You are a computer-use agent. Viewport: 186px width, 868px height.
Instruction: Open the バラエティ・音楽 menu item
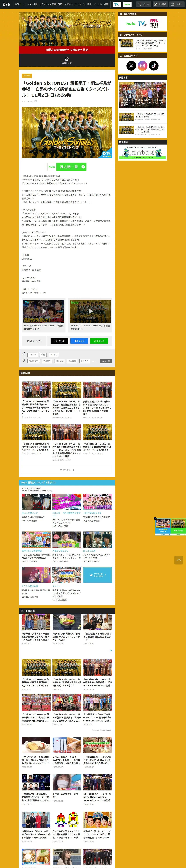(48, 4)
